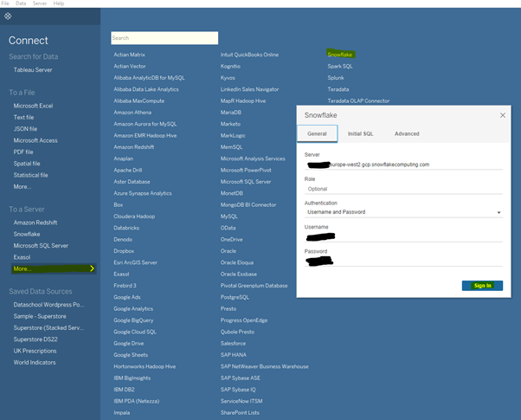This screenshot has width=521, height=420.
Task: Select MariaDB connector
Action: click(x=230, y=113)
